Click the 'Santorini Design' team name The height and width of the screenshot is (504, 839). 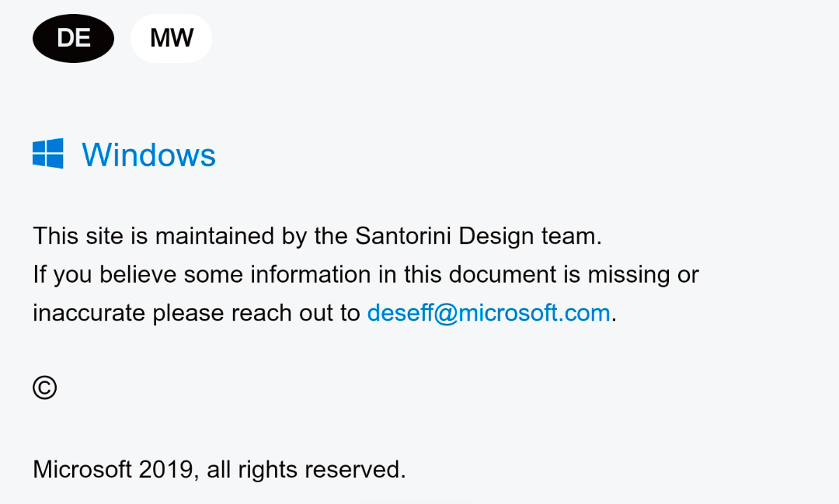(x=444, y=236)
